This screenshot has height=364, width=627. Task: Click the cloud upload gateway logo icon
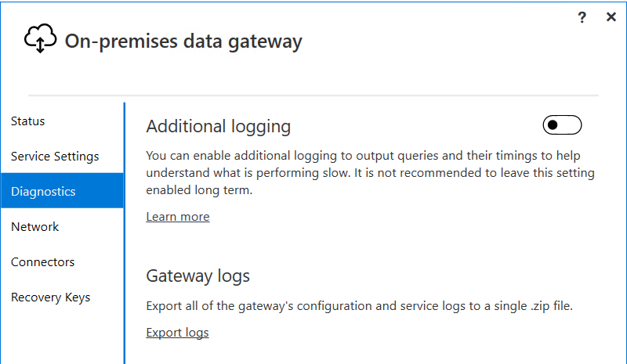[x=40, y=38]
